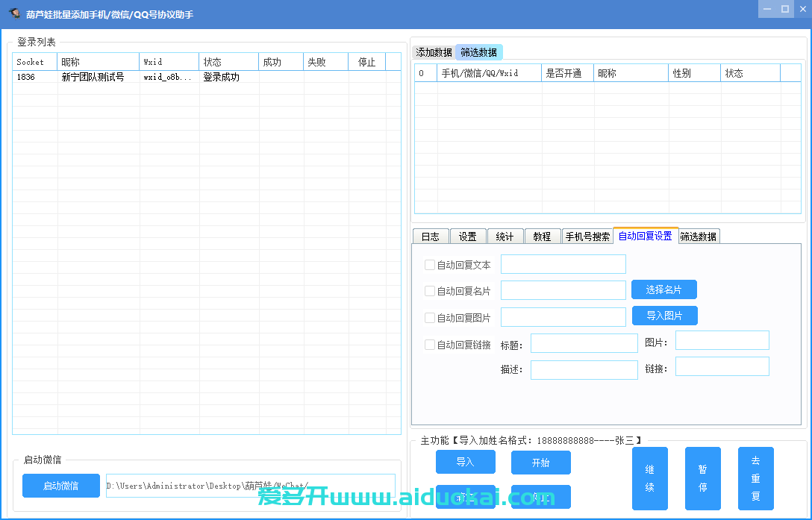
Task: Enable the 自动回复名片 checkbox
Action: 430,291
